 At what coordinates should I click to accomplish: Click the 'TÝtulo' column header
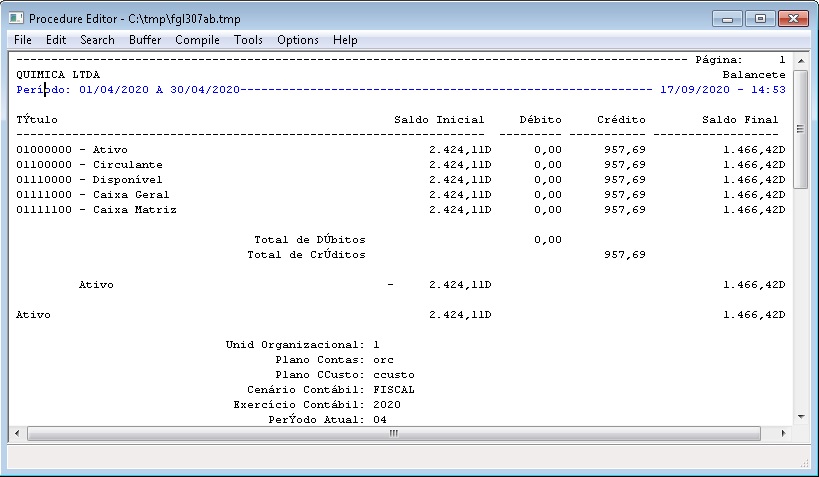[x=37, y=120]
